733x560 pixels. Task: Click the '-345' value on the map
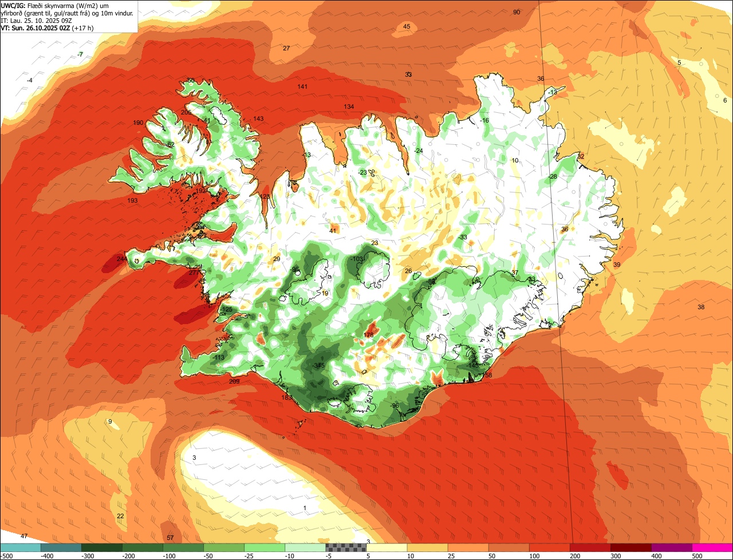pyautogui.click(x=318, y=365)
